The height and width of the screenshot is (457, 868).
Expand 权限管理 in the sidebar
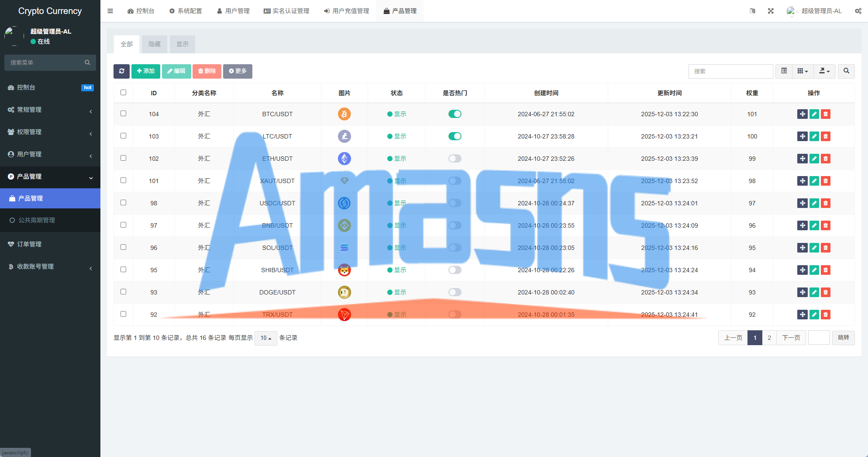(x=50, y=132)
